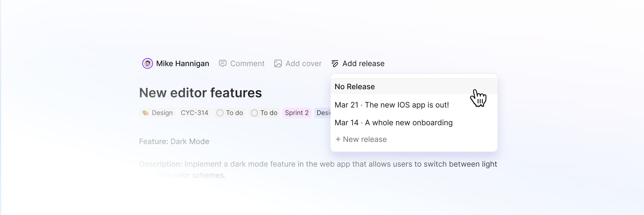Choose Mar 14 A whole new onboarding

click(x=414, y=123)
